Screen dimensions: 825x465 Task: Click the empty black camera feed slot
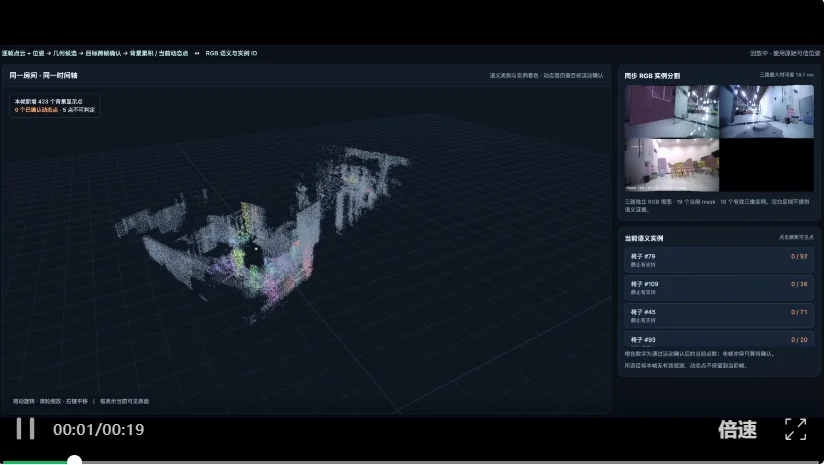[767, 165]
